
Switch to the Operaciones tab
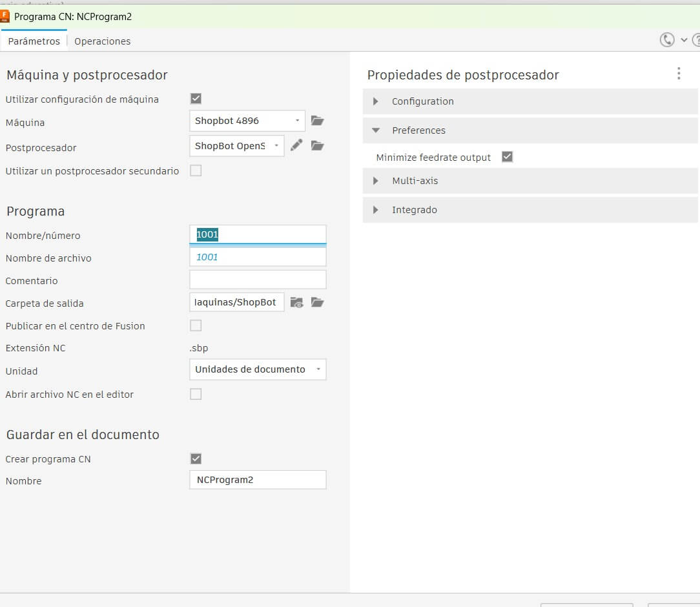pyautogui.click(x=102, y=41)
